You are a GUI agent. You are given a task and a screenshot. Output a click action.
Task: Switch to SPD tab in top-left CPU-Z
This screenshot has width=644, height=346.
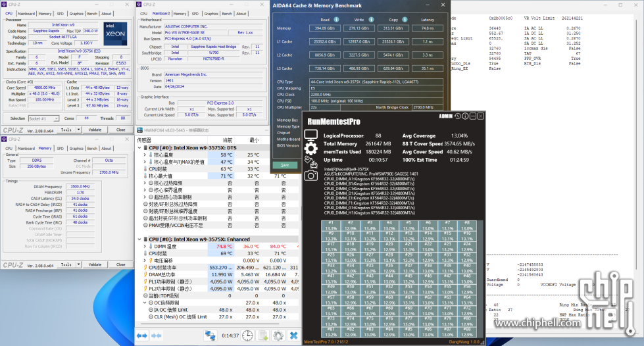[x=61, y=14]
